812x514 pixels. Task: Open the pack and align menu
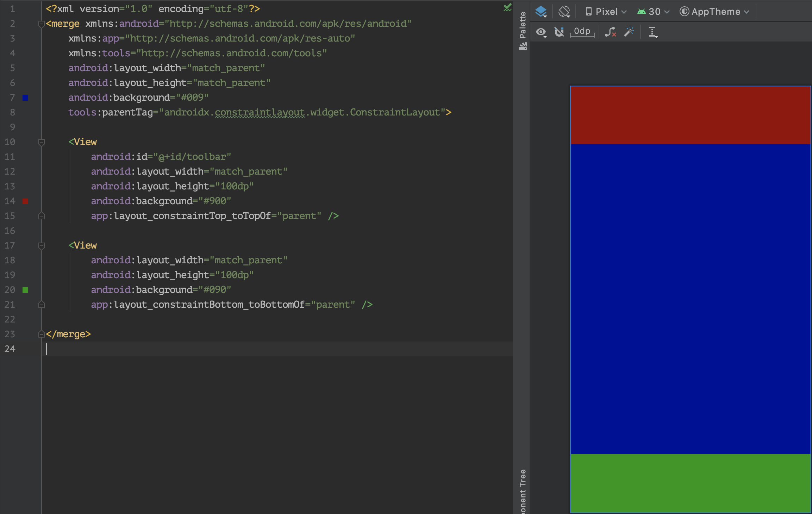tap(653, 32)
